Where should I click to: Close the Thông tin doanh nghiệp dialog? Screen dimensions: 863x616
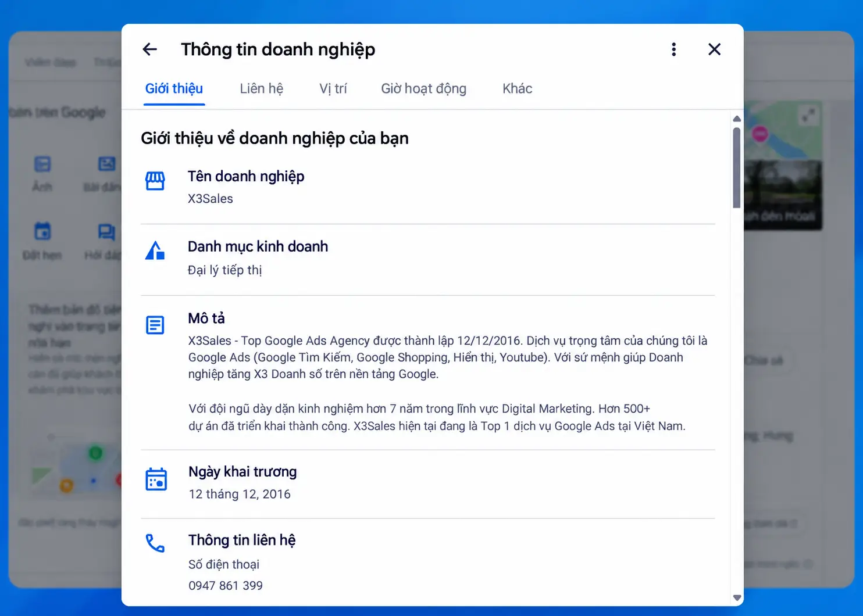(x=715, y=49)
